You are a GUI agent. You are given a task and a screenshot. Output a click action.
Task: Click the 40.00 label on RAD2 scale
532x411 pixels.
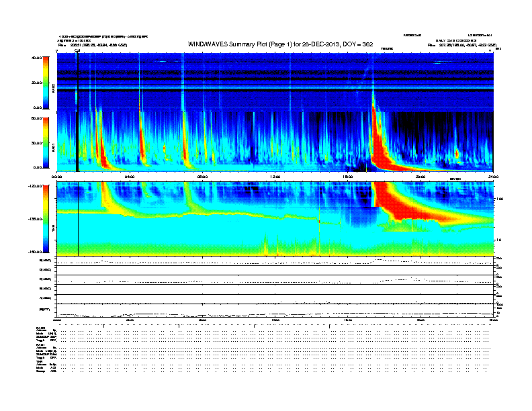(x=37, y=58)
